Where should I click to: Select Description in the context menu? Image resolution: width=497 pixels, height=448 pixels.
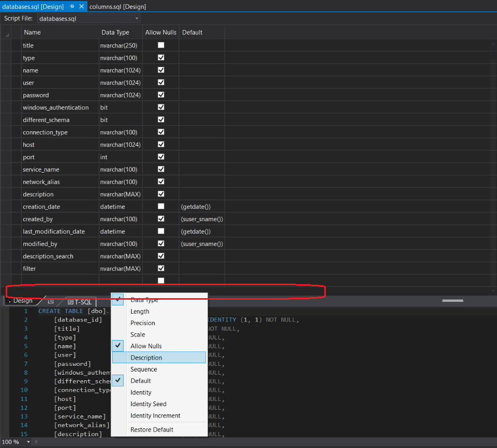click(159, 358)
